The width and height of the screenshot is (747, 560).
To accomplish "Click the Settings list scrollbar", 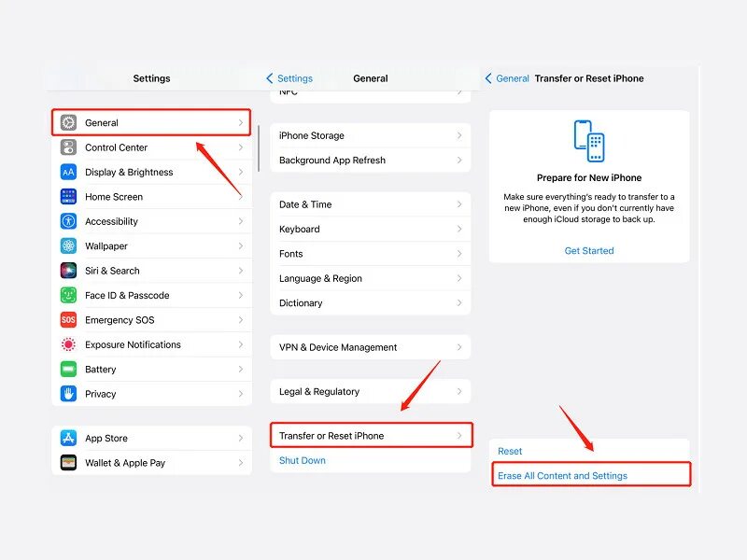I will coord(259,148).
